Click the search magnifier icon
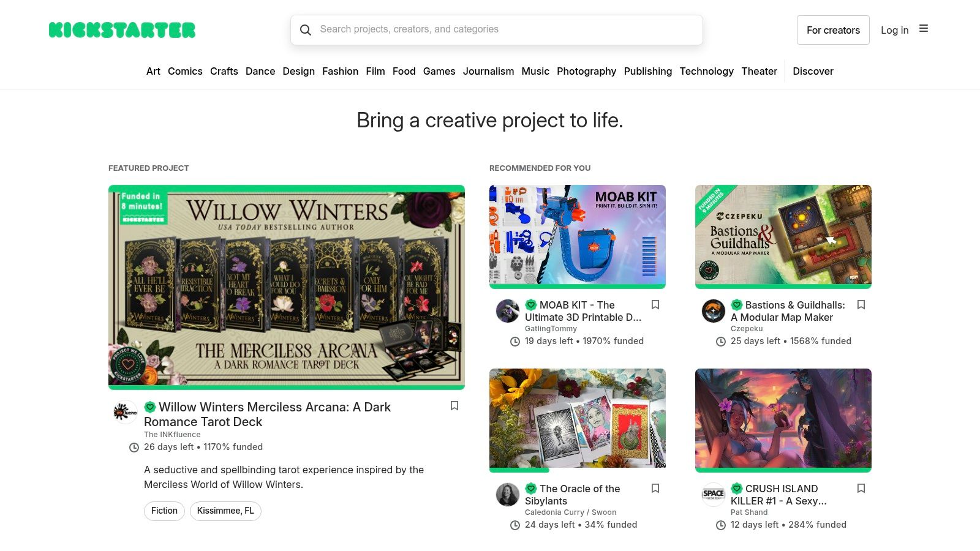Viewport: 980px width, 551px height. pyautogui.click(x=306, y=29)
